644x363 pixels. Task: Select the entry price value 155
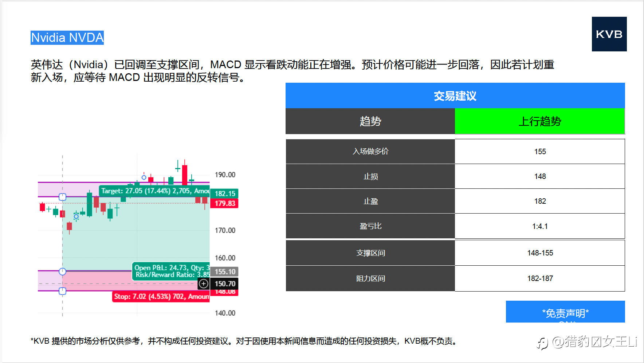point(540,151)
